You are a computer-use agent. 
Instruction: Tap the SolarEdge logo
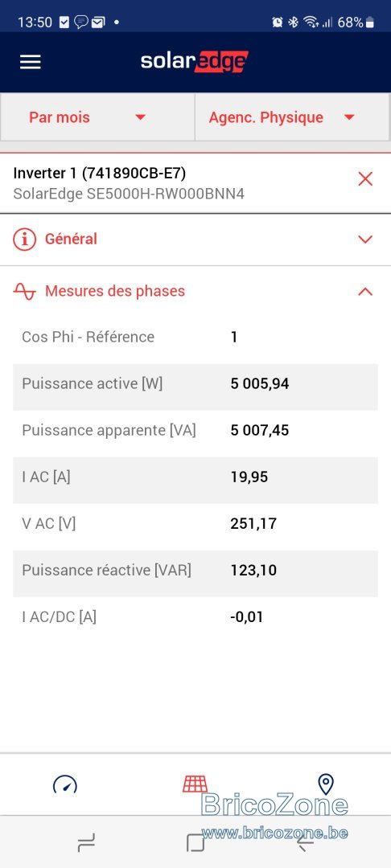click(195, 61)
